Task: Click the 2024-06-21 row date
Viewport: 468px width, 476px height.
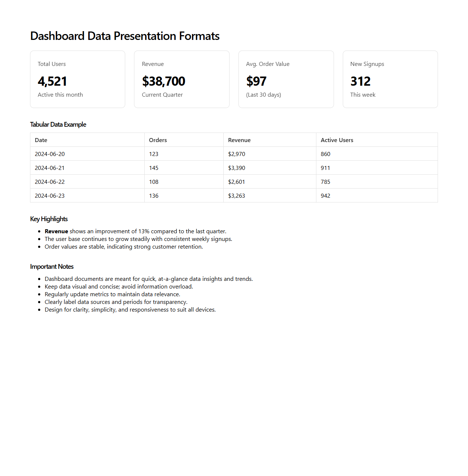Action: pos(50,168)
